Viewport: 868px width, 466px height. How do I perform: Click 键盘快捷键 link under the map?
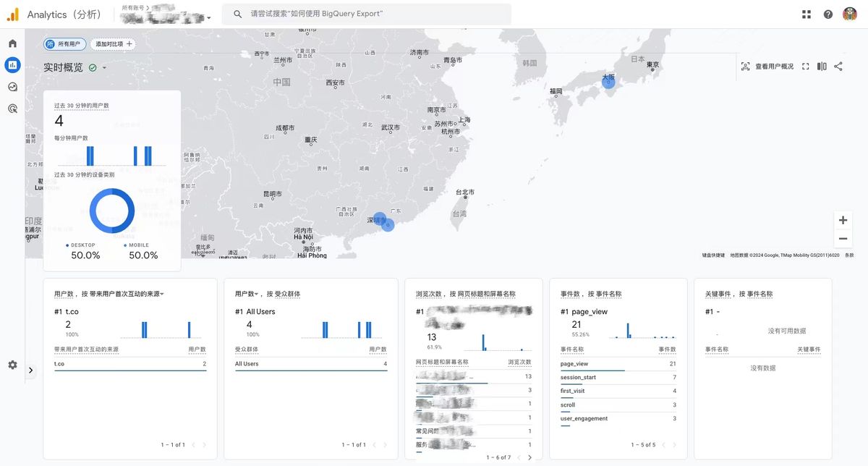point(713,255)
